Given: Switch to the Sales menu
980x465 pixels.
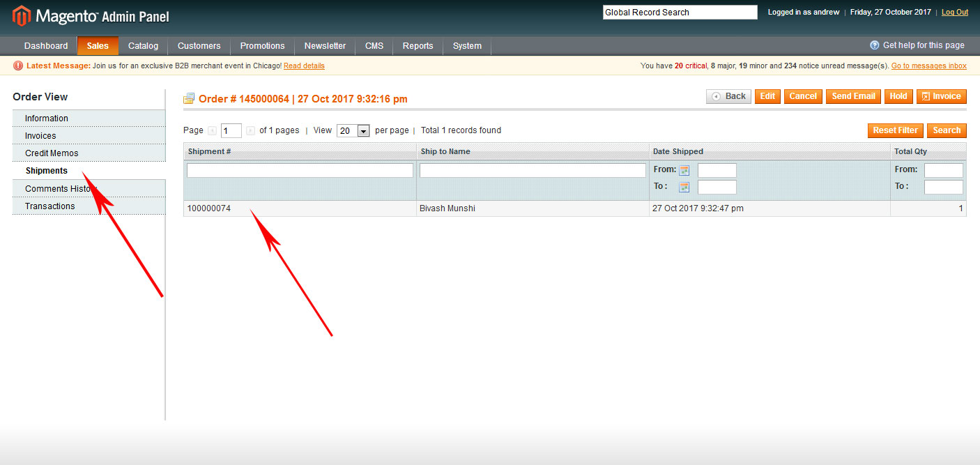Looking at the screenshot, I should [97, 45].
